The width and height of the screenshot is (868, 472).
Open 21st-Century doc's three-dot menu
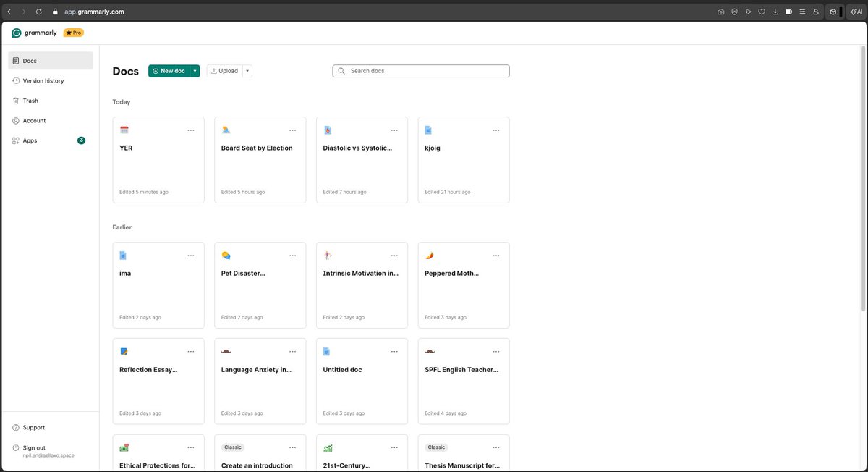click(394, 448)
